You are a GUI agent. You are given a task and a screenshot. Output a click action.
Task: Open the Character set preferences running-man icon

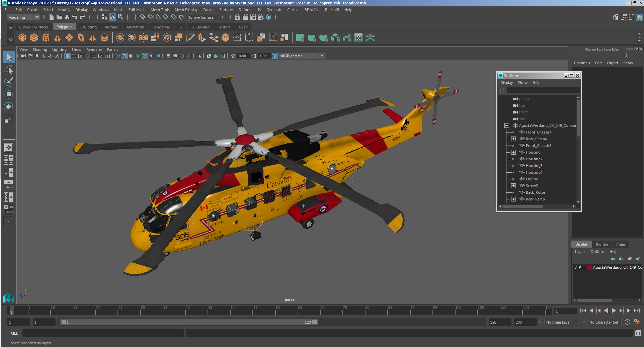pos(637,322)
